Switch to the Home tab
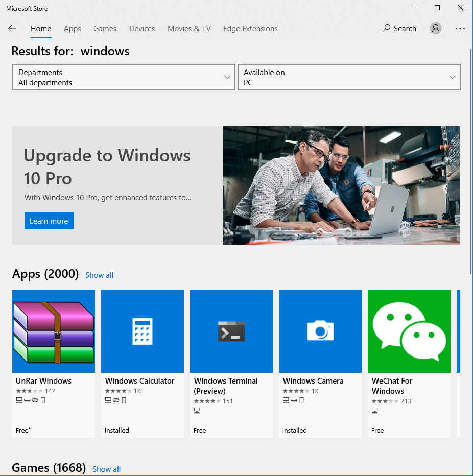 tap(41, 29)
